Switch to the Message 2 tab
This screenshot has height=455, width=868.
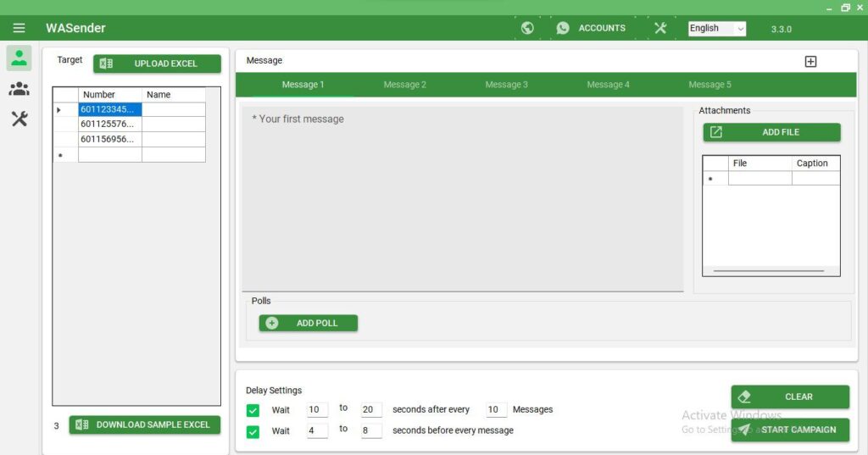tap(404, 85)
